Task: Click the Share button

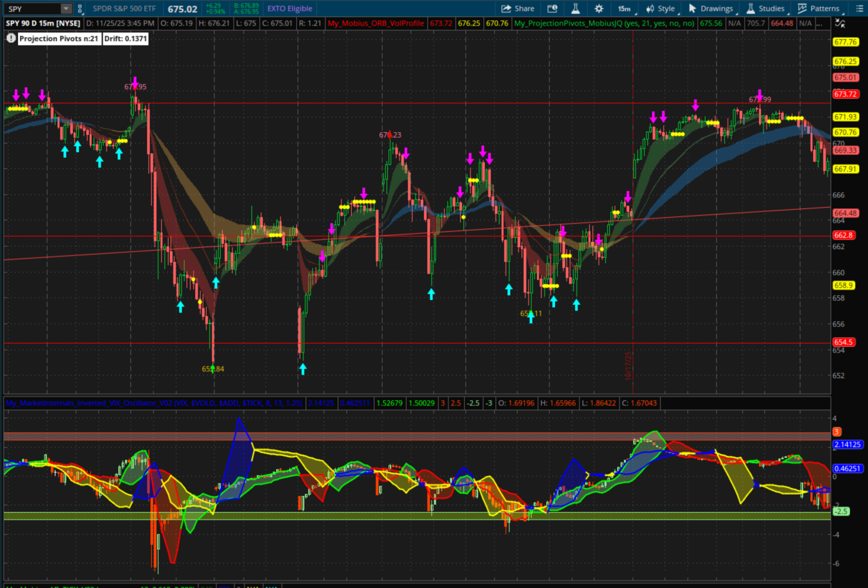Action: tap(518, 9)
